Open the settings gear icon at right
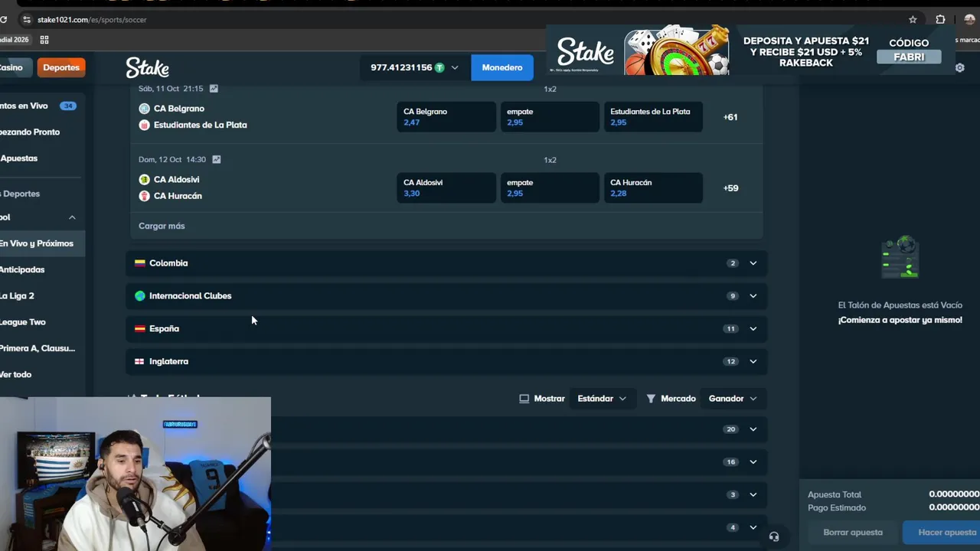This screenshot has width=980, height=551. [959, 67]
